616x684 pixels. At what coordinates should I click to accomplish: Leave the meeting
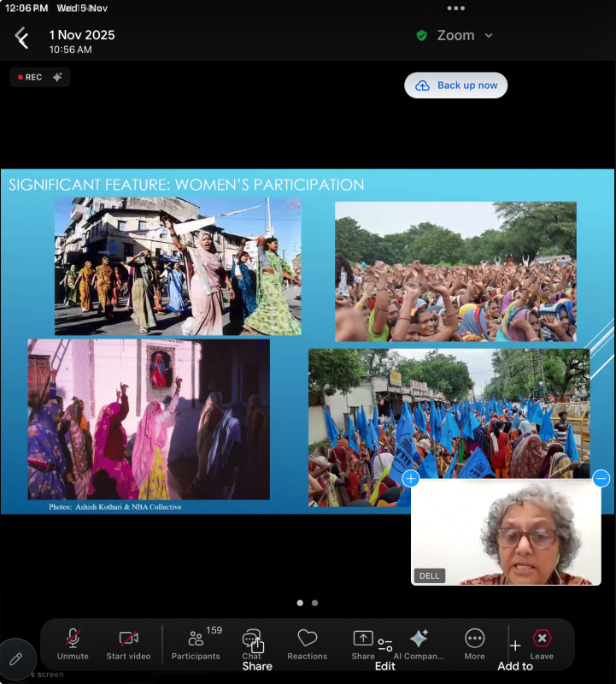click(x=542, y=644)
